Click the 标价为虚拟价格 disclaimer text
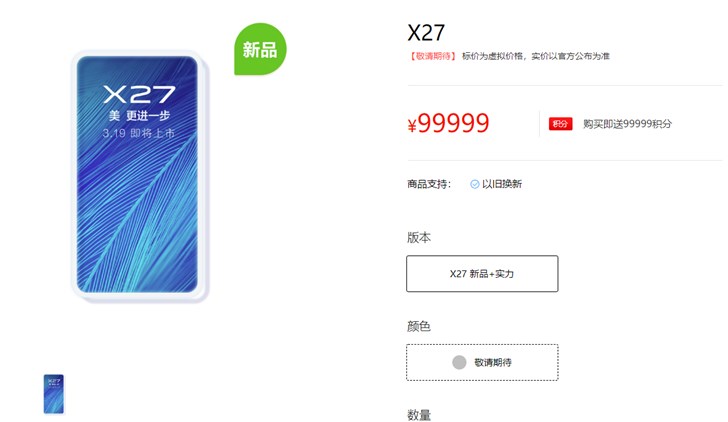The width and height of the screenshot is (728, 422). pyautogui.click(x=535, y=56)
